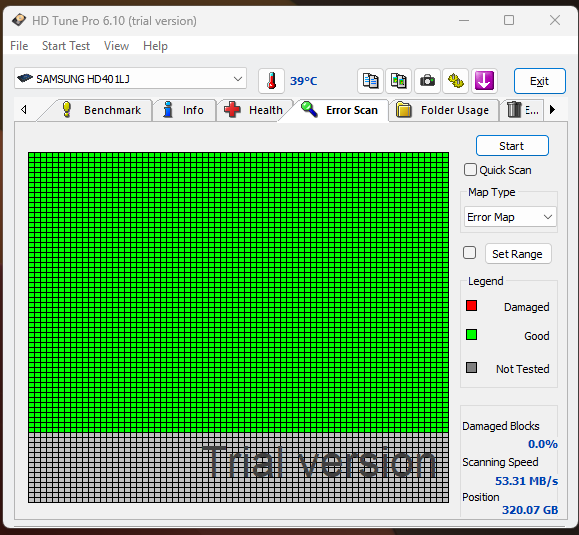Click the Exit button
The image size is (579, 535).
pyautogui.click(x=539, y=81)
